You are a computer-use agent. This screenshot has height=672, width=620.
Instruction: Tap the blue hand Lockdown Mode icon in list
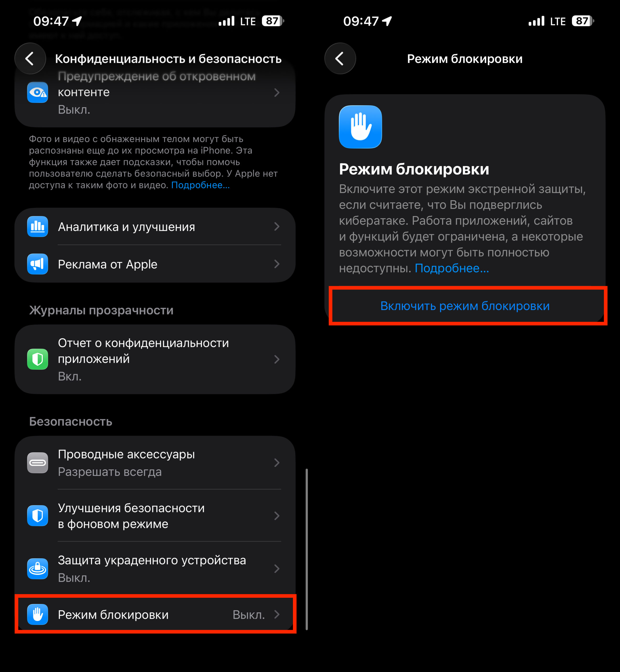pyautogui.click(x=38, y=614)
